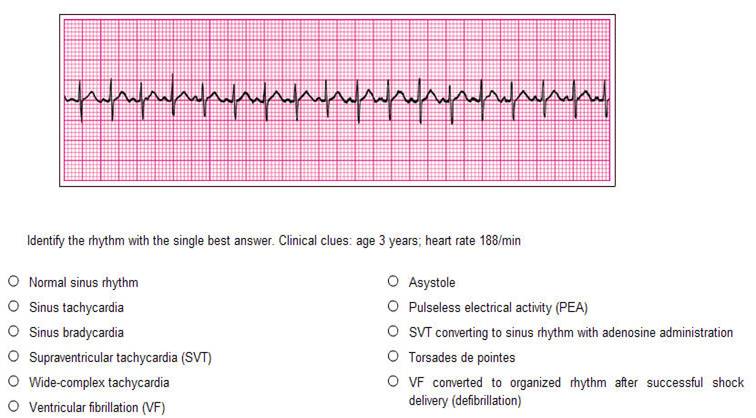Select the Normal sinus rhythm radio button
756x418 pixels.
coord(14,281)
